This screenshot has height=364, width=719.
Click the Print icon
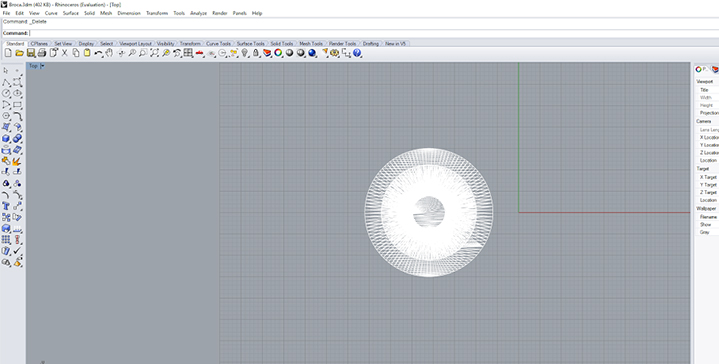click(42, 53)
